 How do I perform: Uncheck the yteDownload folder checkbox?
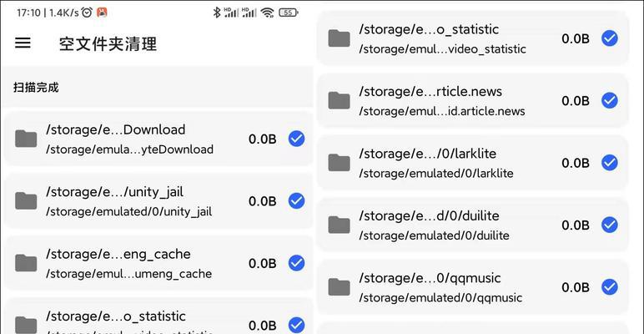[296, 139]
